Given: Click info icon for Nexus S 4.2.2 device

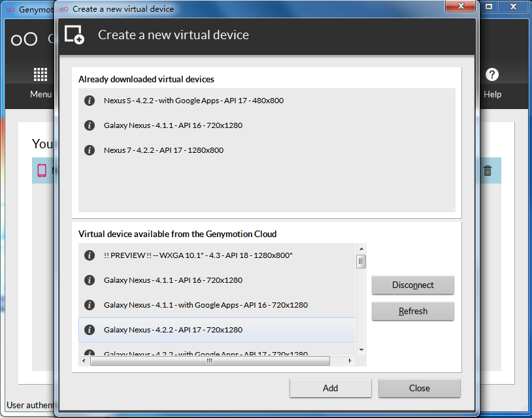Looking at the screenshot, I should point(90,101).
